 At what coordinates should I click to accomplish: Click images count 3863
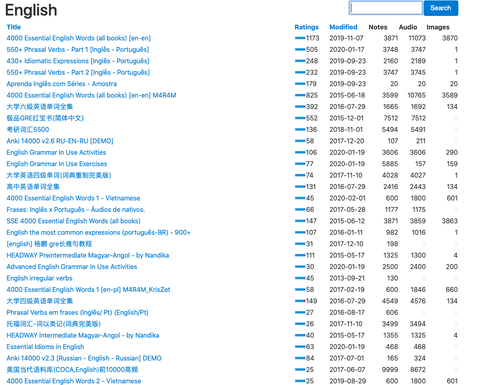450,221
